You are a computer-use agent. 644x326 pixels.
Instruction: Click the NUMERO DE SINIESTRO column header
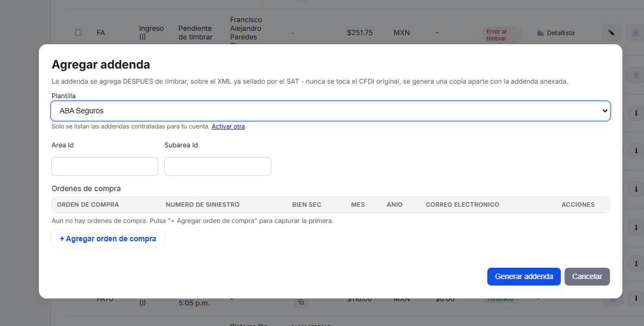coord(203,205)
